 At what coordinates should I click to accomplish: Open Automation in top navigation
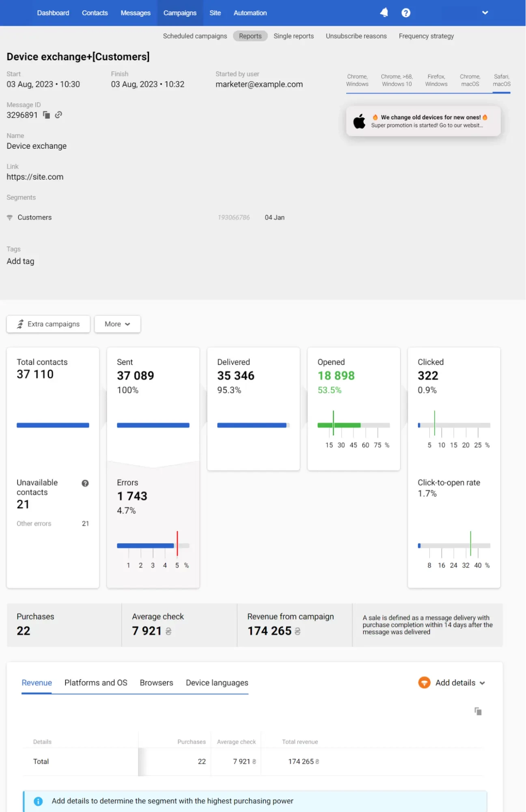250,13
